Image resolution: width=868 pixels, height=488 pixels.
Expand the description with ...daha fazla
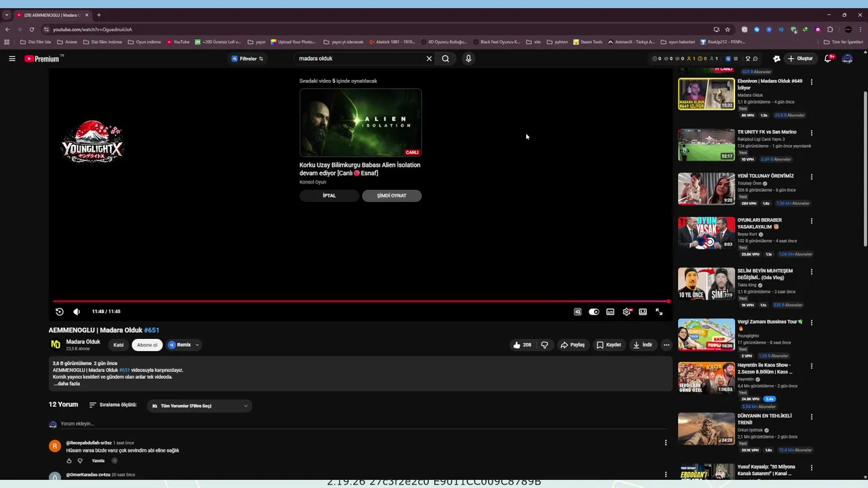(x=67, y=384)
